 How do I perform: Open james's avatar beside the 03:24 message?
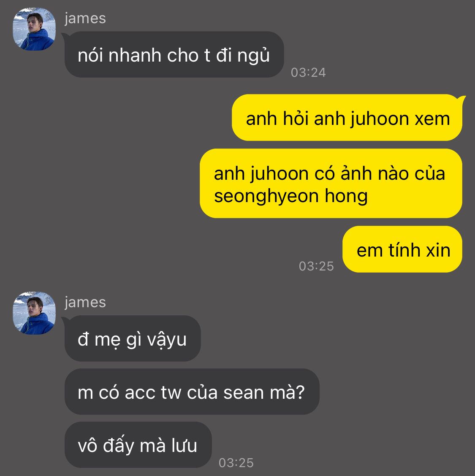tap(34, 29)
